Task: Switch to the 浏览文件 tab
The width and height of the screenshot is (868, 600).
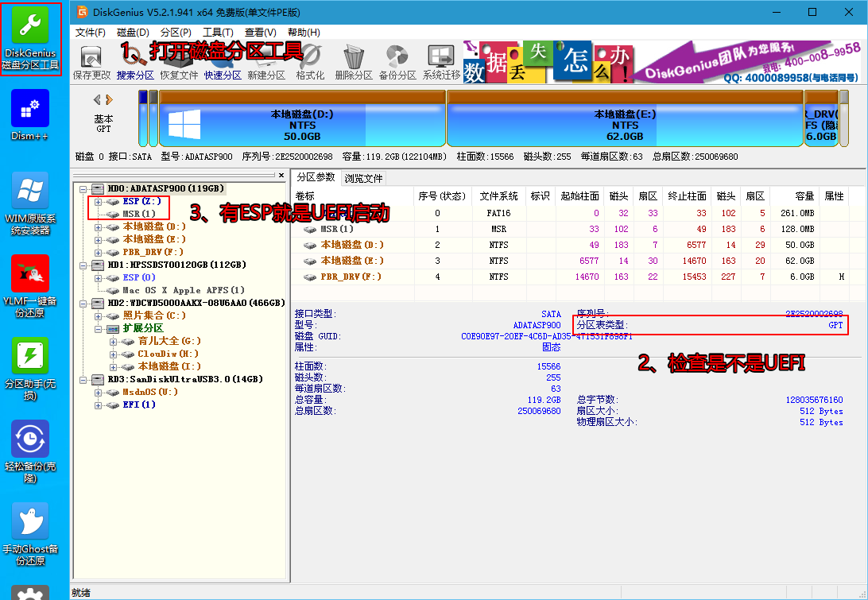Action: [364, 178]
